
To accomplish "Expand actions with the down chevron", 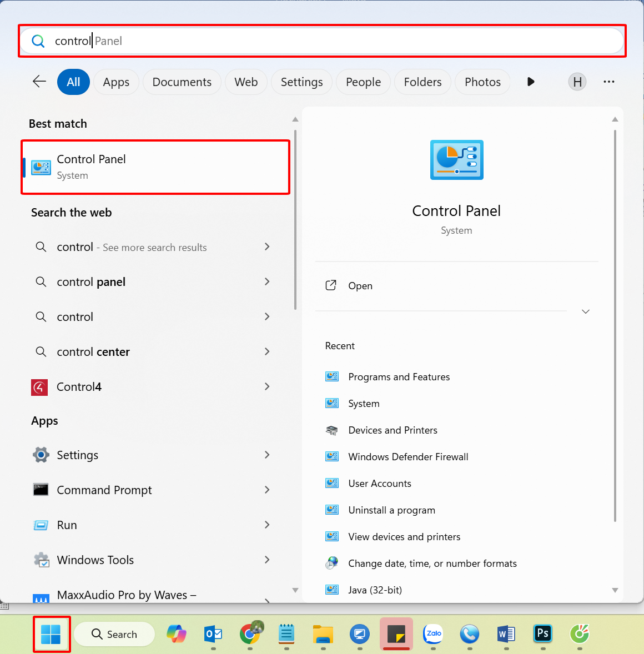I will point(585,311).
